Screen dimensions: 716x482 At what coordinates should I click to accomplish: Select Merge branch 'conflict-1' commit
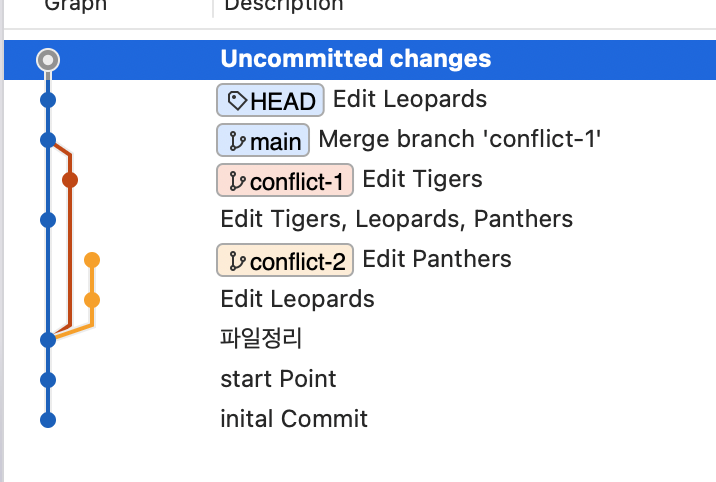459,139
